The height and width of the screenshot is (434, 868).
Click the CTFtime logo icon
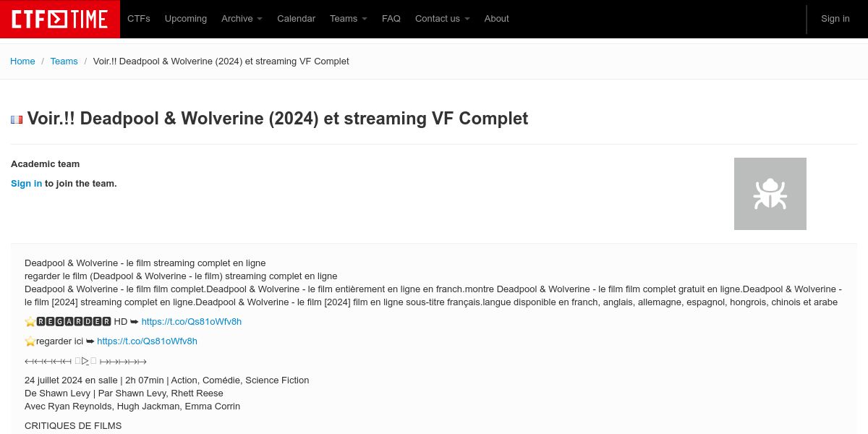pos(60,19)
